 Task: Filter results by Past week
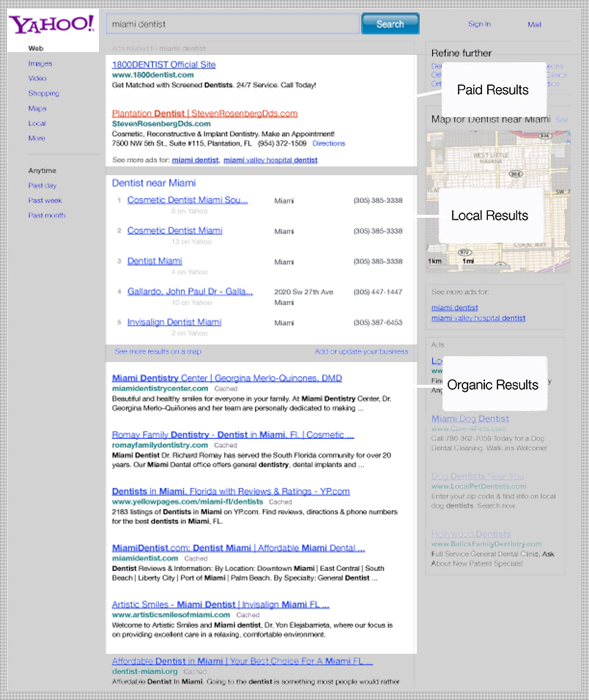[45, 201]
